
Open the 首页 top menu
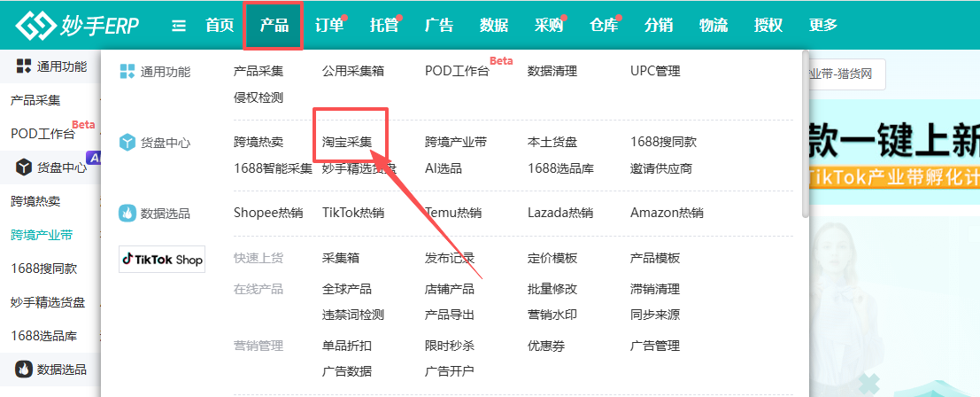pos(220,26)
